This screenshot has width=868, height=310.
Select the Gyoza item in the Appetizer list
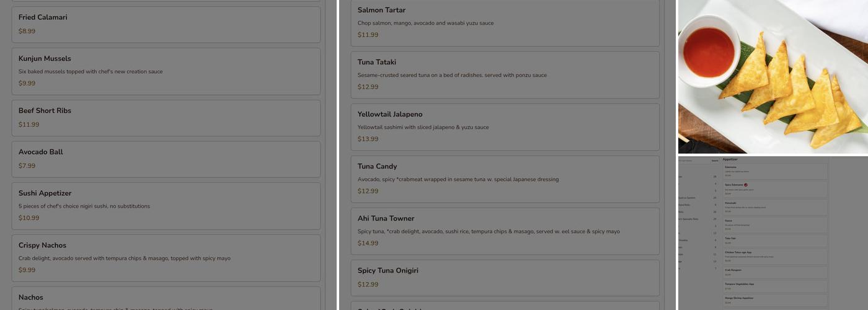[x=774, y=224]
